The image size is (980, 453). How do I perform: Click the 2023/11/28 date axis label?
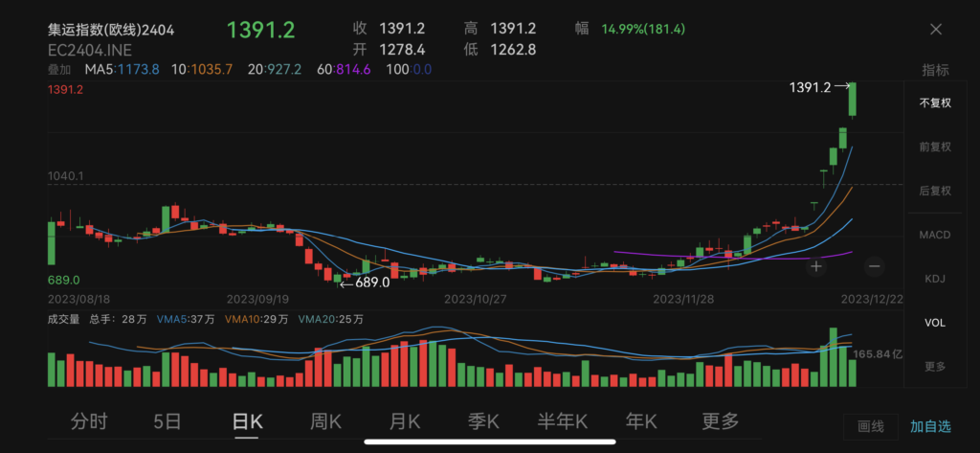684,299
